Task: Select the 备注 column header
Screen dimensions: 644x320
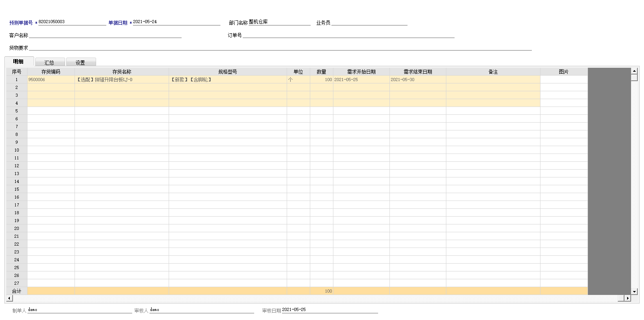Action: coord(493,72)
